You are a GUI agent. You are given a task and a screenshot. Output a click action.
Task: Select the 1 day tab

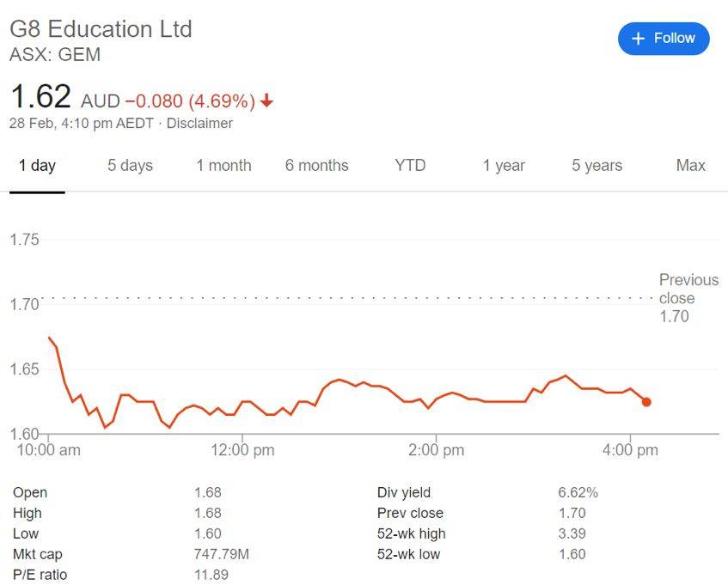37,166
